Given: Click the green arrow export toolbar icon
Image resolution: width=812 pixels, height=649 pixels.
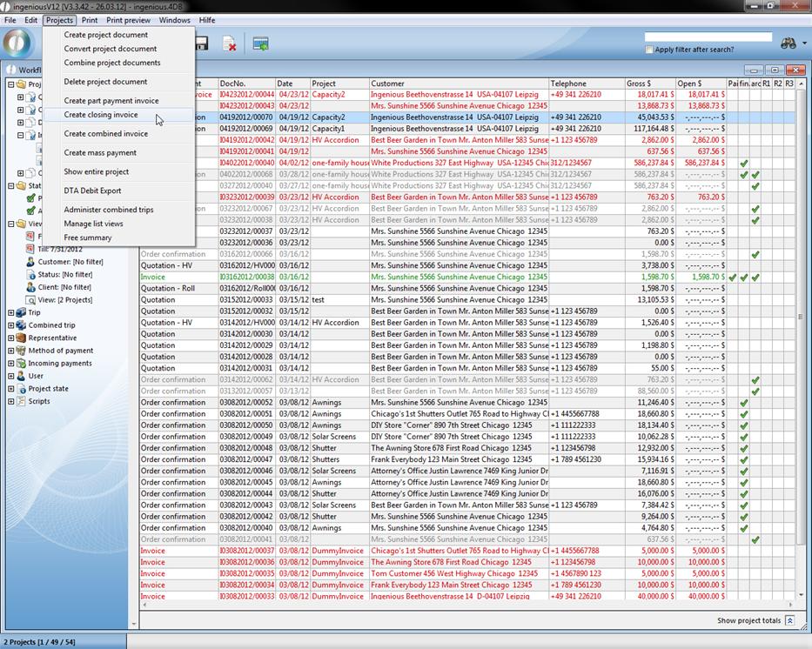Looking at the screenshot, I should 260,43.
